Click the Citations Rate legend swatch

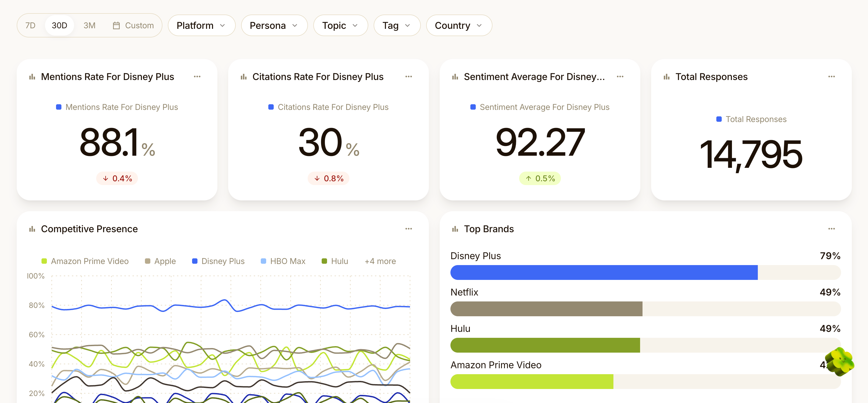tap(271, 107)
